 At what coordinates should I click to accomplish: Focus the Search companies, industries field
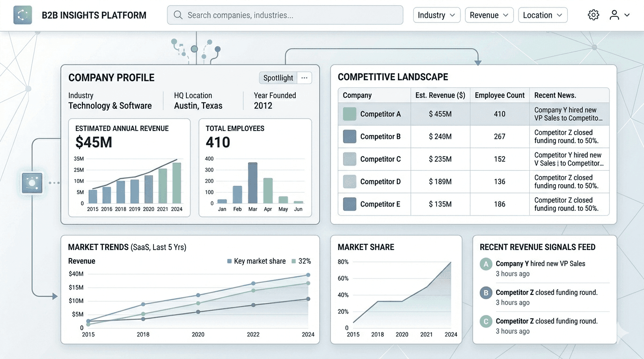click(285, 15)
